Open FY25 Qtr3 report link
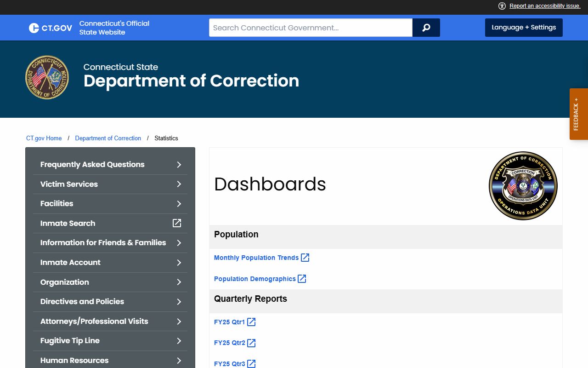This screenshot has width=588, height=368. coord(230,364)
